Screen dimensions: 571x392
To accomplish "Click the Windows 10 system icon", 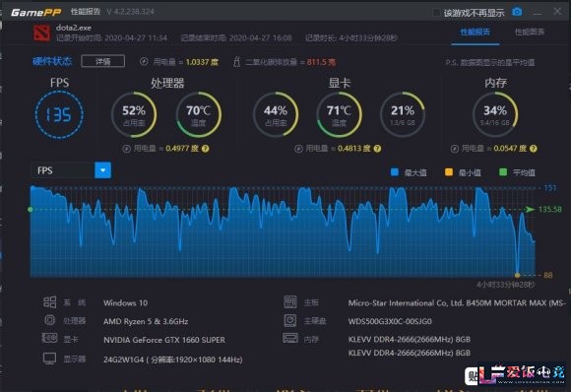I will (x=49, y=302).
